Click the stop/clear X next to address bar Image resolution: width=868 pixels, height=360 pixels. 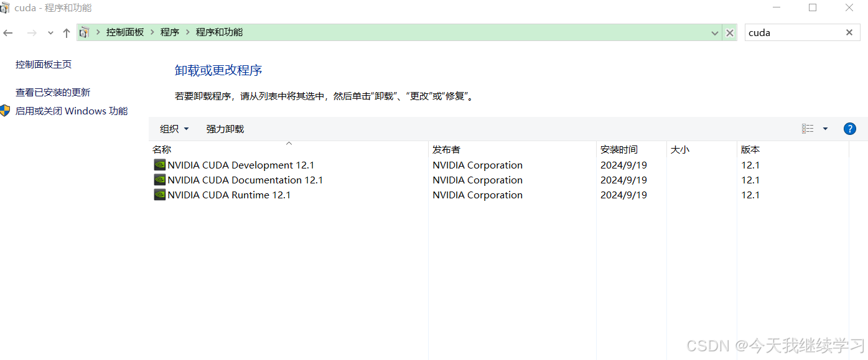click(x=730, y=33)
